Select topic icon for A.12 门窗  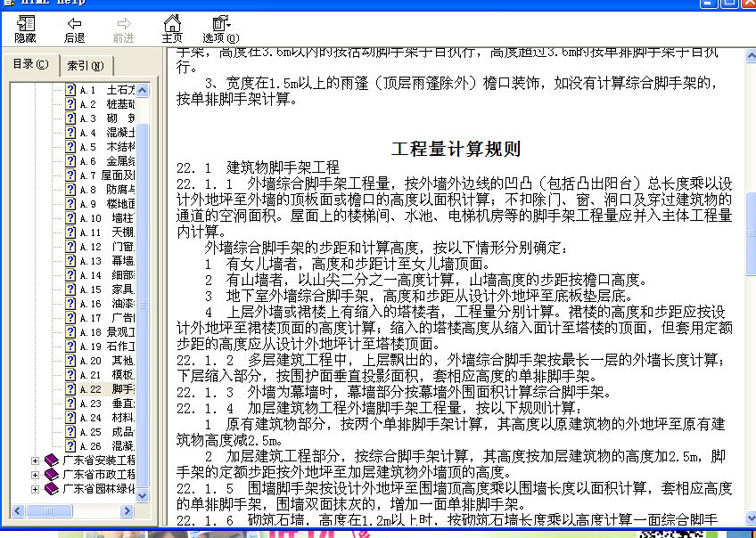pos(70,247)
